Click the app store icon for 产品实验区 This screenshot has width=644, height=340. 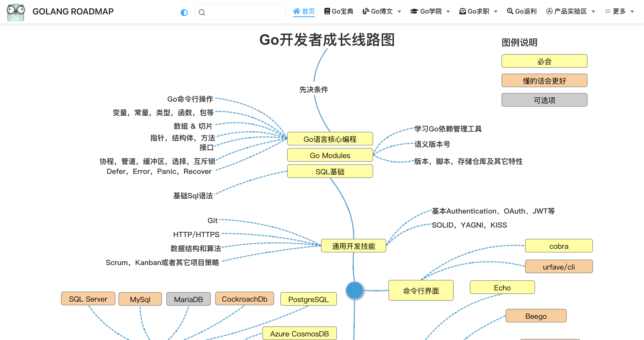coord(549,11)
